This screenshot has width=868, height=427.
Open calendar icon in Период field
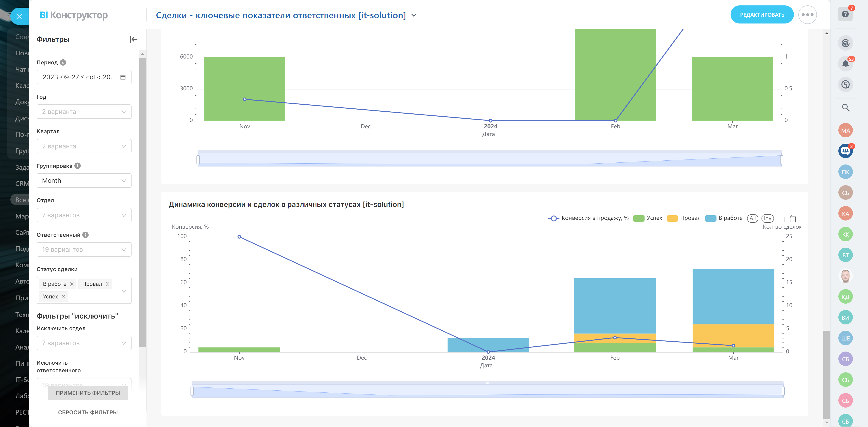(123, 77)
